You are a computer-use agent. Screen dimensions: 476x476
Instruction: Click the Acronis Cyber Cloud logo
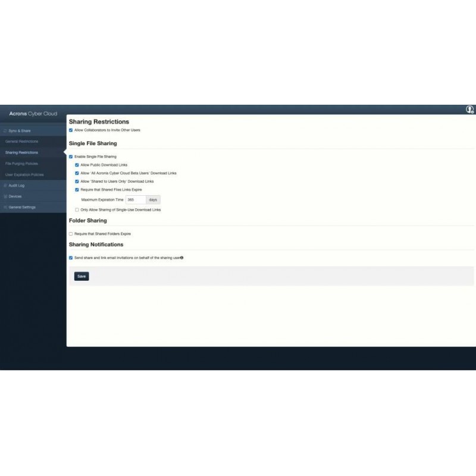click(33, 114)
